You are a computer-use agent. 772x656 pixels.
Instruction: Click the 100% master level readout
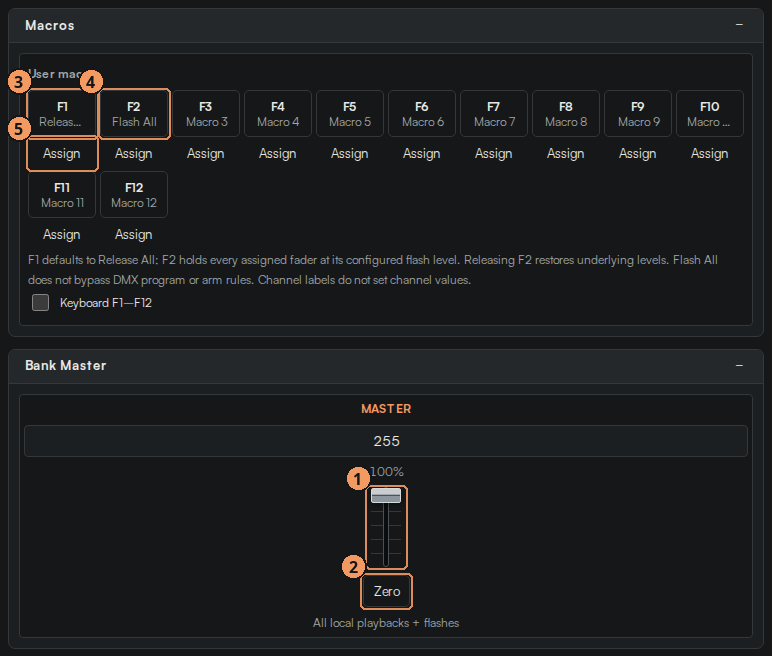(x=386, y=472)
